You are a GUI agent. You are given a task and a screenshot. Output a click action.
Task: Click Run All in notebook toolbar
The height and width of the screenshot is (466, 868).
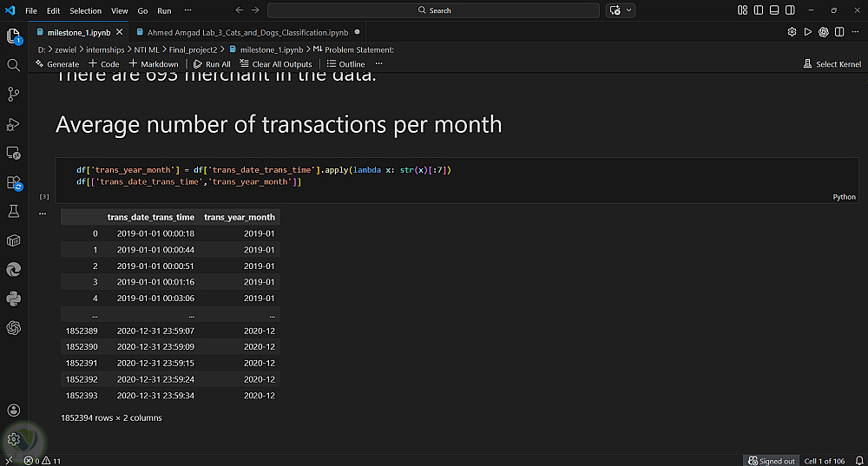click(212, 64)
